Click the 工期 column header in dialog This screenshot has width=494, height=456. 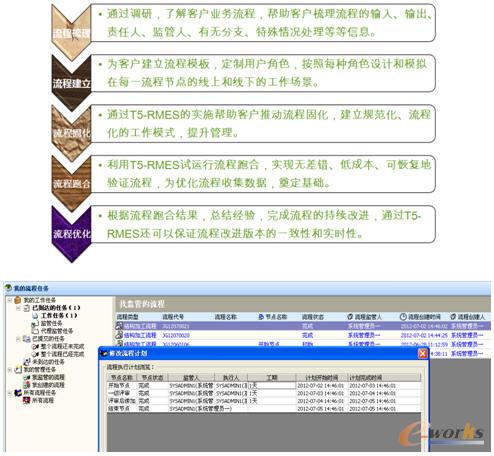[x=272, y=377]
